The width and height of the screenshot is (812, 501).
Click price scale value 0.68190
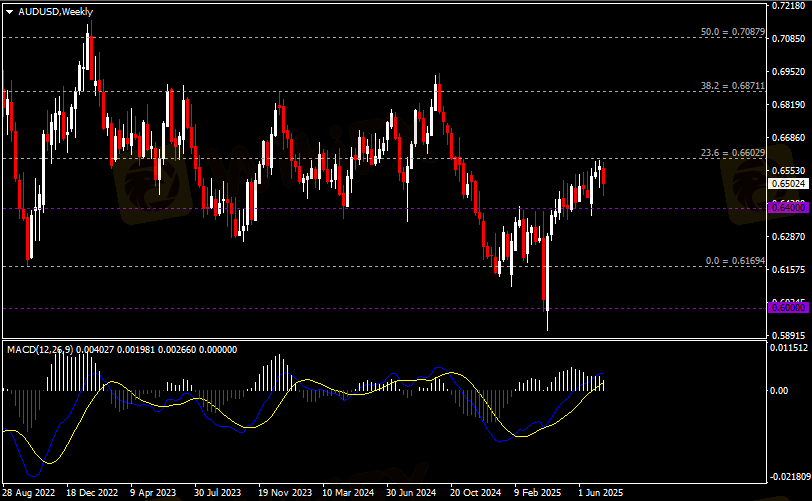[789, 105]
